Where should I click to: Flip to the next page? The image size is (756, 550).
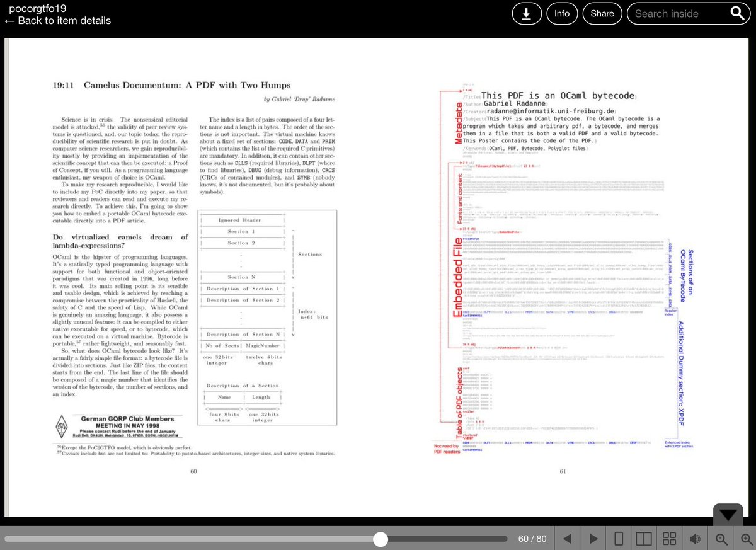(593, 539)
